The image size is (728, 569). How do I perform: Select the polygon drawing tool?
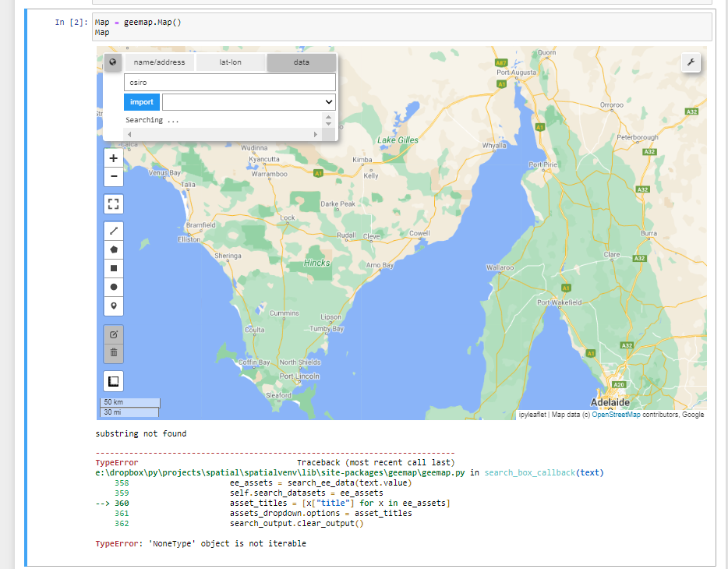point(113,249)
